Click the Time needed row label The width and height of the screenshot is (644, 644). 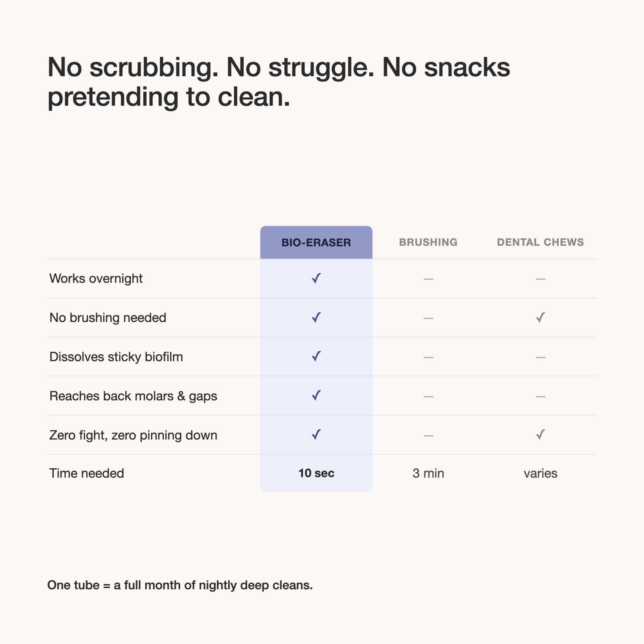(87, 473)
